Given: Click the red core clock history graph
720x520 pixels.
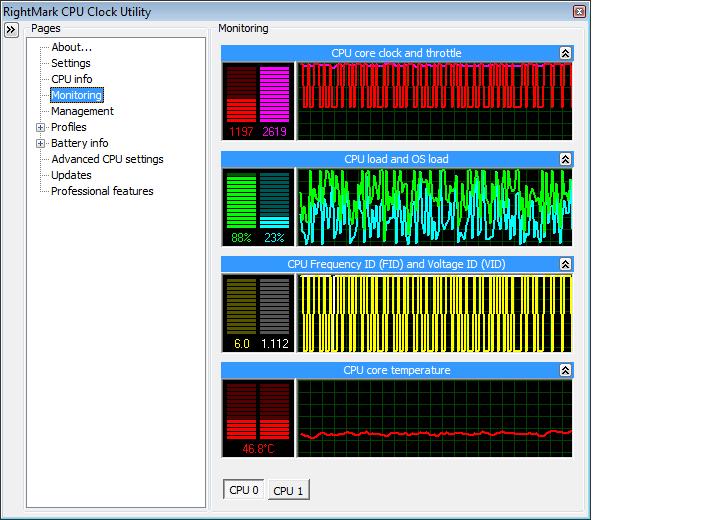Looking at the screenshot, I should 435,101.
